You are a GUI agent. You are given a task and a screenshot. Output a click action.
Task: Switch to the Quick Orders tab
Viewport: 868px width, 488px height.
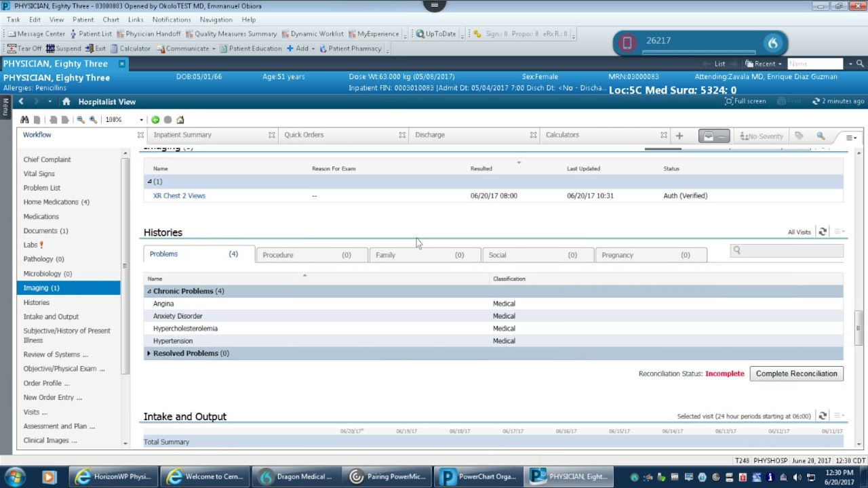[304, 135]
